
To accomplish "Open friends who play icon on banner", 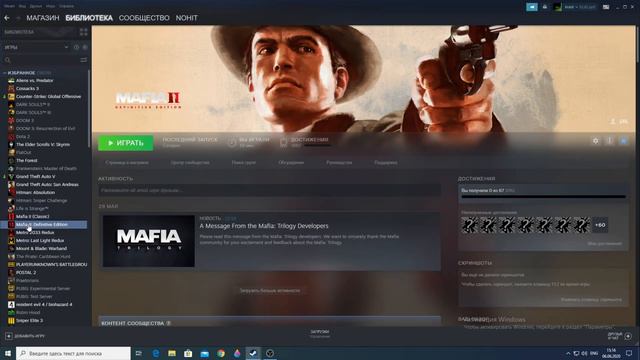I will coord(613,122).
